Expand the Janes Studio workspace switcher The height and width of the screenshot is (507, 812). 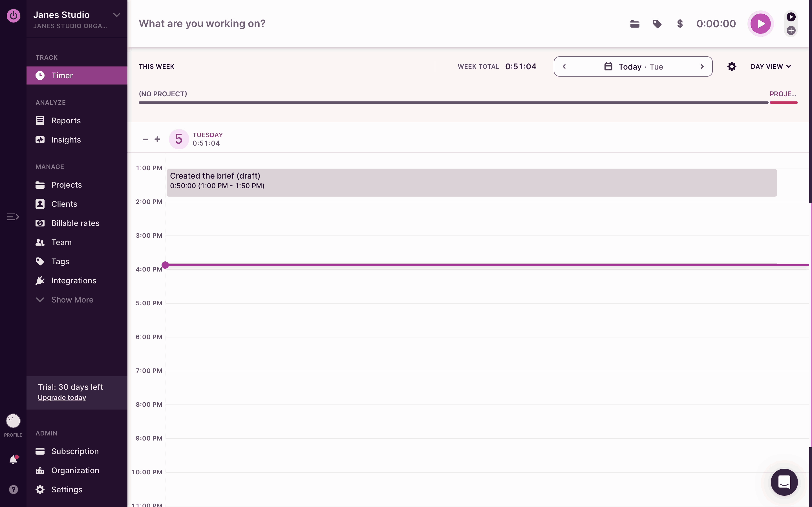[116, 15]
